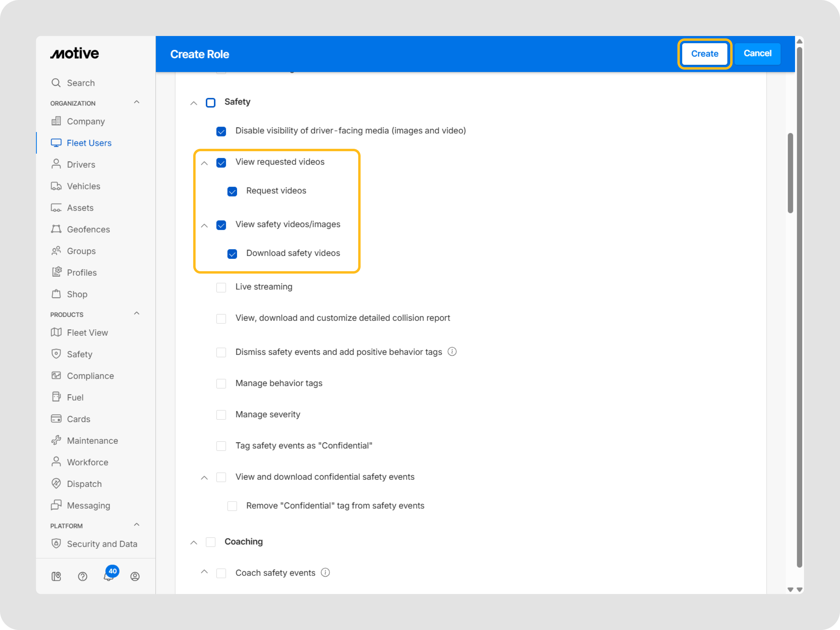Check the Manage severity checkbox
This screenshot has width=840, height=630.
click(221, 415)
